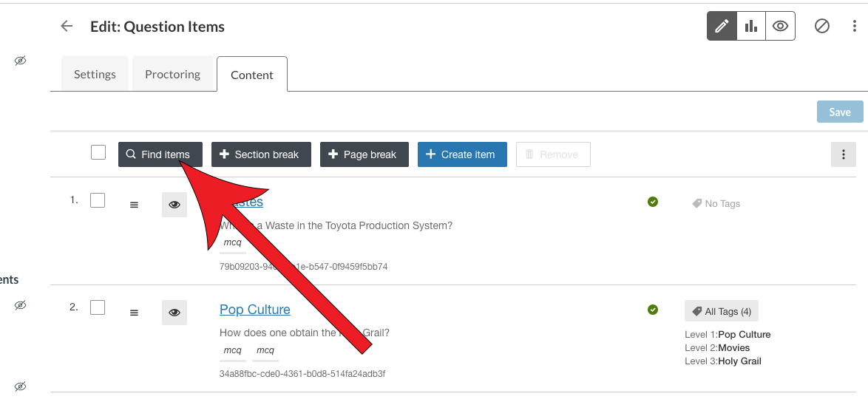Click the circle-slash disable icon
868x419 pixels.
822,26
